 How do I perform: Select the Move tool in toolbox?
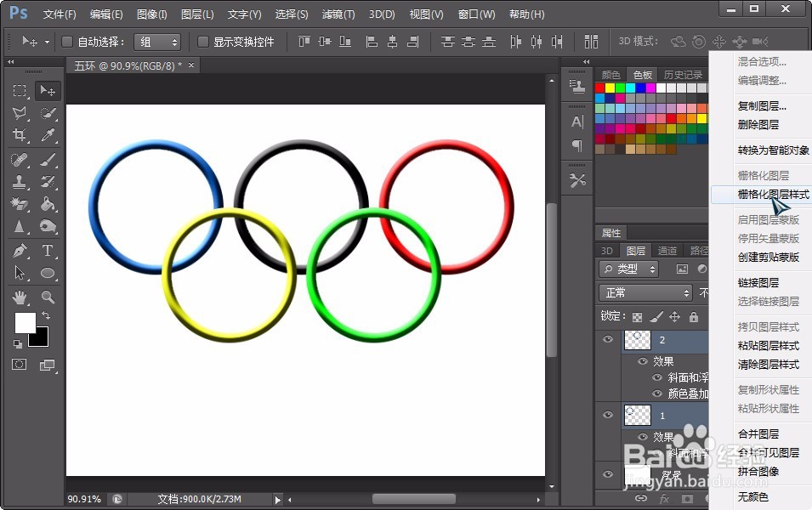click(x=48, y=91)
